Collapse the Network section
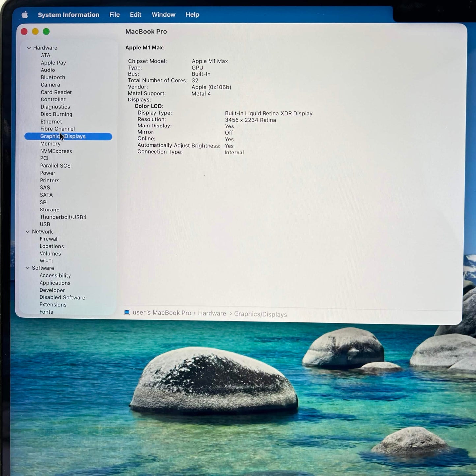The image size is (476, 476). (28, 232)
